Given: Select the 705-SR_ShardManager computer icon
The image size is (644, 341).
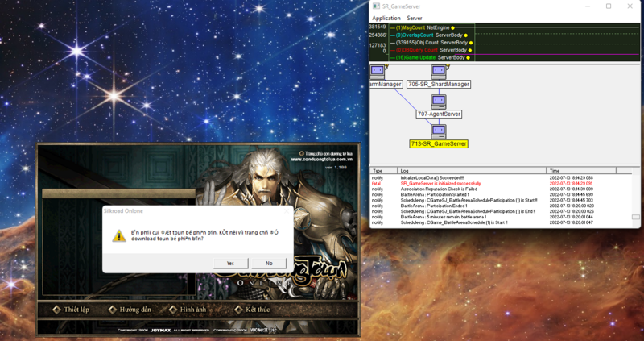Looking at the screenshot, I should (439, 72).
